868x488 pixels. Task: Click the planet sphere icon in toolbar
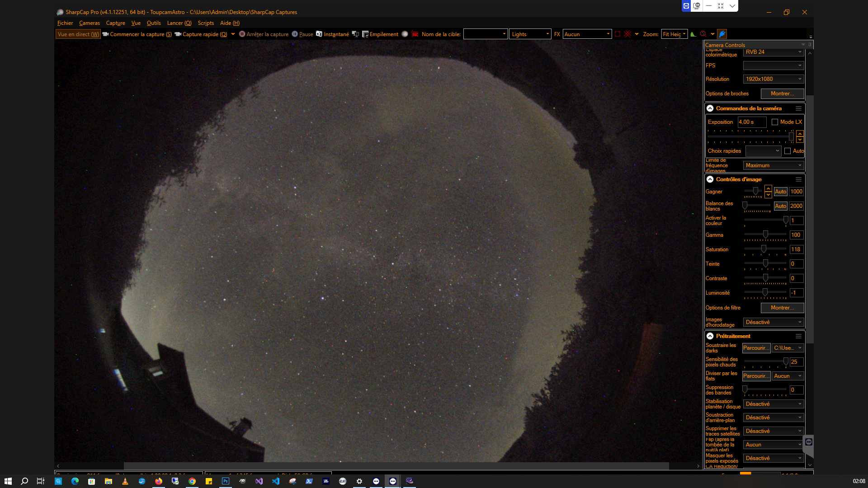405,34
